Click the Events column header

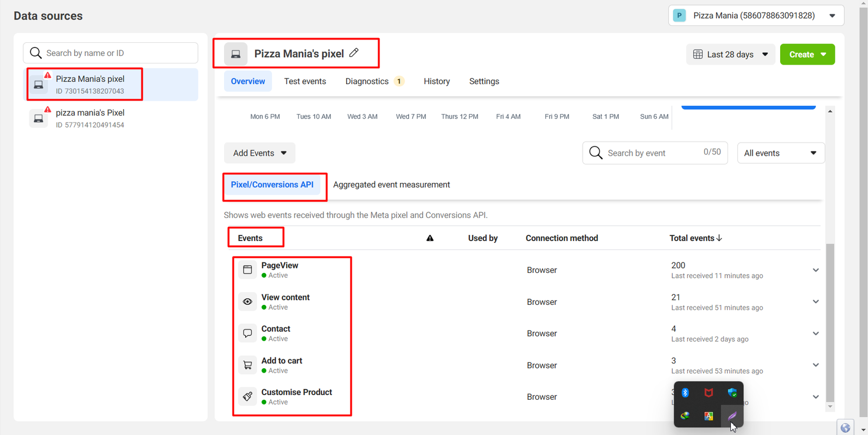pos(250,238)
